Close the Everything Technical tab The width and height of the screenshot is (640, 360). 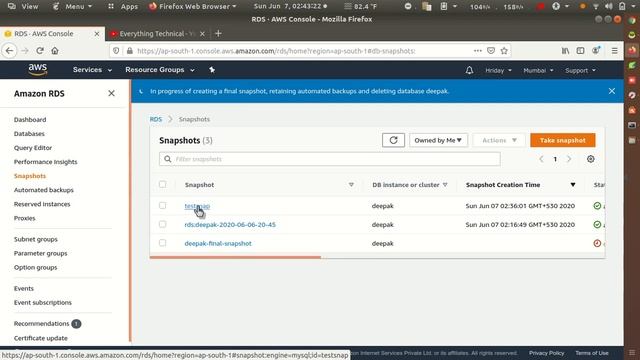coord(202,34)
